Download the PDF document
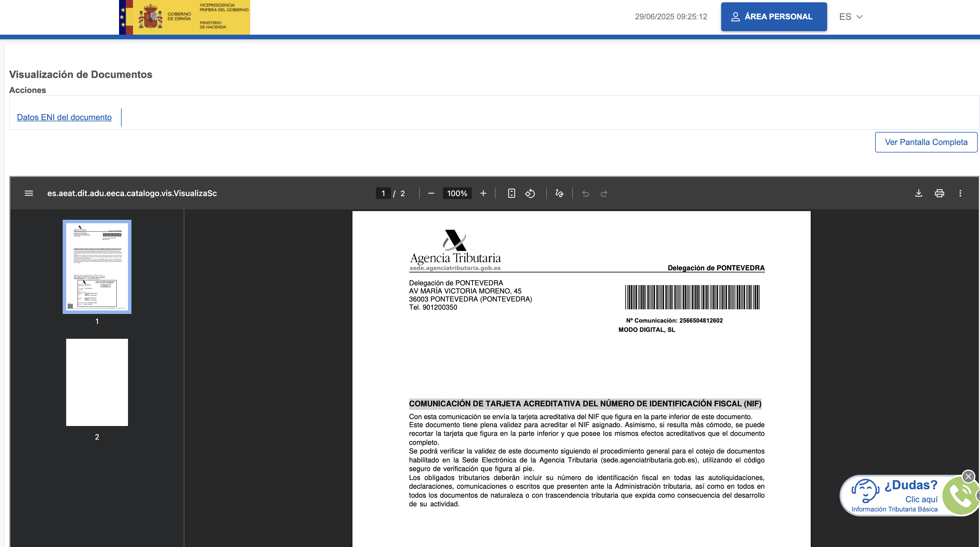The image size is (980, 547). (918, 193)
